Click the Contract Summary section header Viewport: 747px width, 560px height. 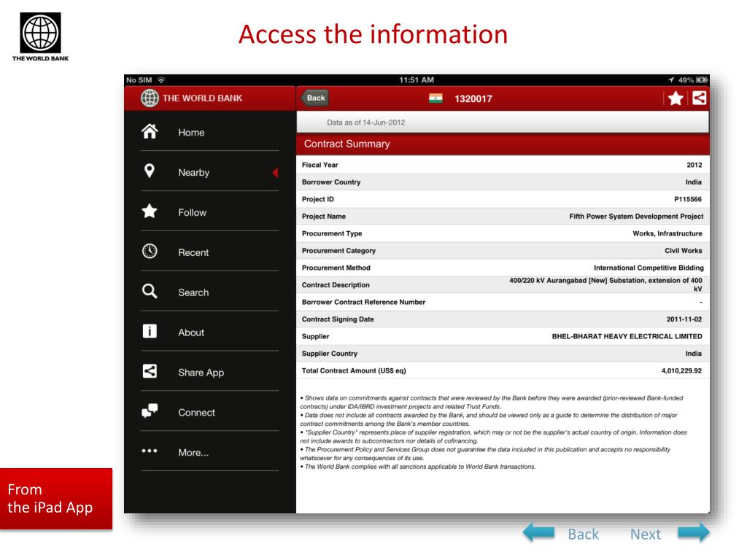(x=503, y=144)
